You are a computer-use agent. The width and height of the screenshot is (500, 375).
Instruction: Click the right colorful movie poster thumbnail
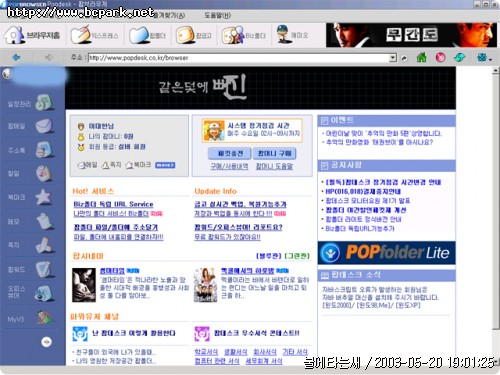[205, 285]
